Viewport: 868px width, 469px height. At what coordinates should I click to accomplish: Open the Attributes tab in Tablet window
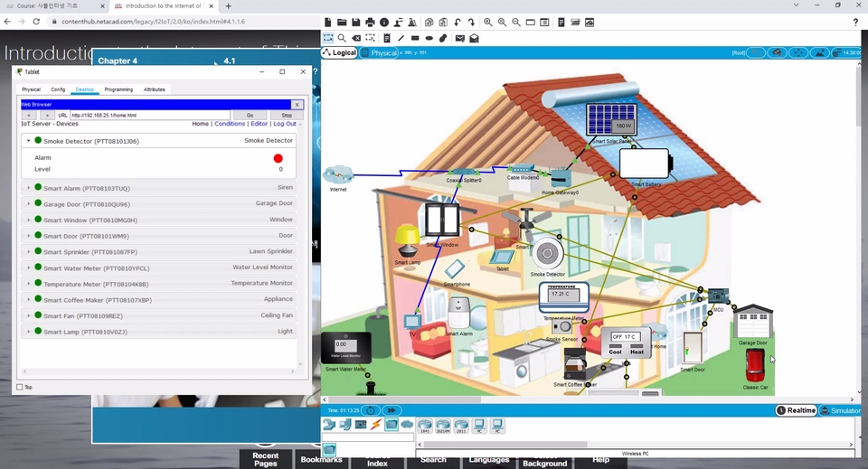155,89
